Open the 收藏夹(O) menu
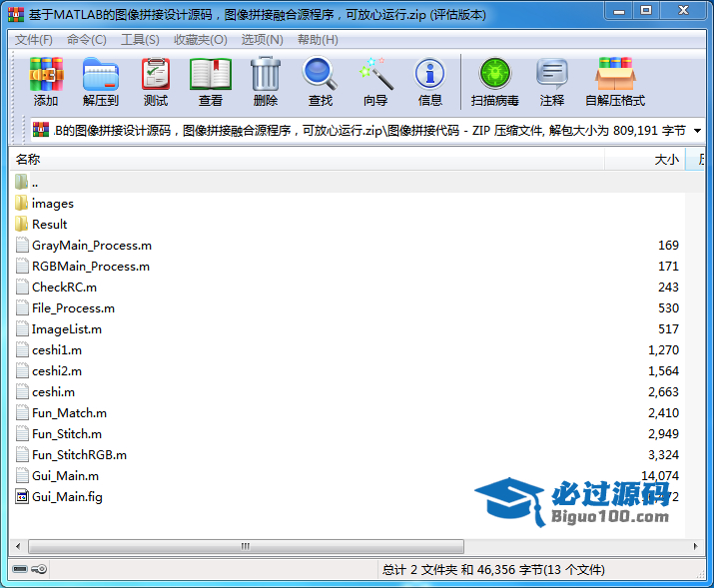The height and width of the screenshot is (588, 714). click(201, 40)
